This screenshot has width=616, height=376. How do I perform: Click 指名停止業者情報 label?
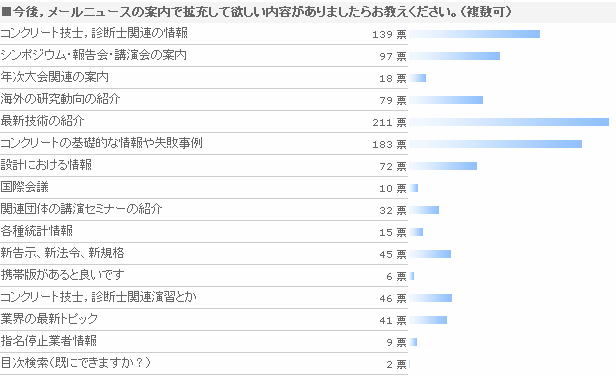(48, 341)
